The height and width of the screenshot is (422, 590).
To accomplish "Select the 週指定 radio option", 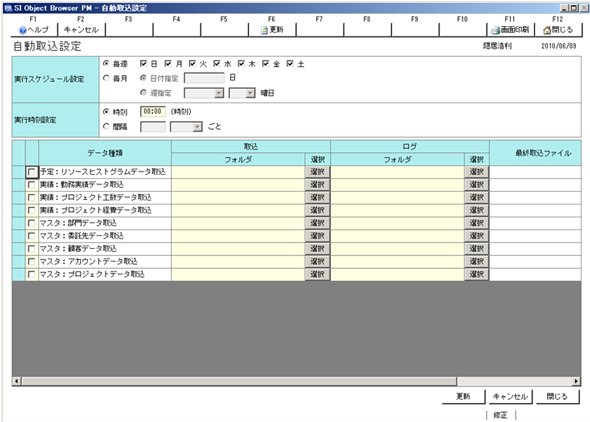I will (x=143, y=93).
